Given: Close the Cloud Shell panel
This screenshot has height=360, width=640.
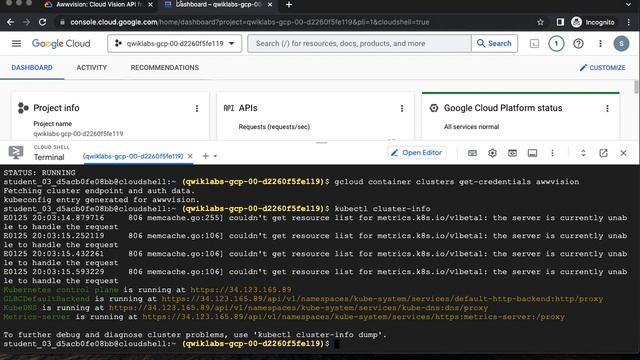Looking at the screenshot, I should tap(623, 153).
